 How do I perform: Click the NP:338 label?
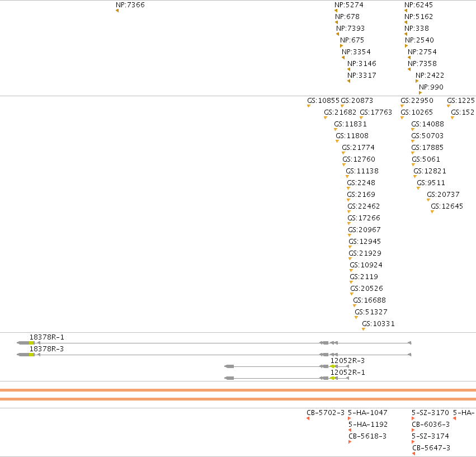point(417,29)
